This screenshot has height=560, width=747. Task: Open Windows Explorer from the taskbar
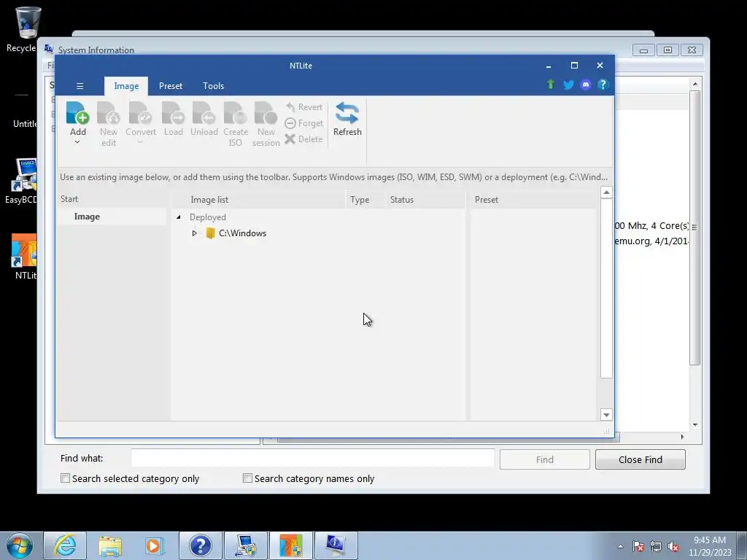coord(110,545)
